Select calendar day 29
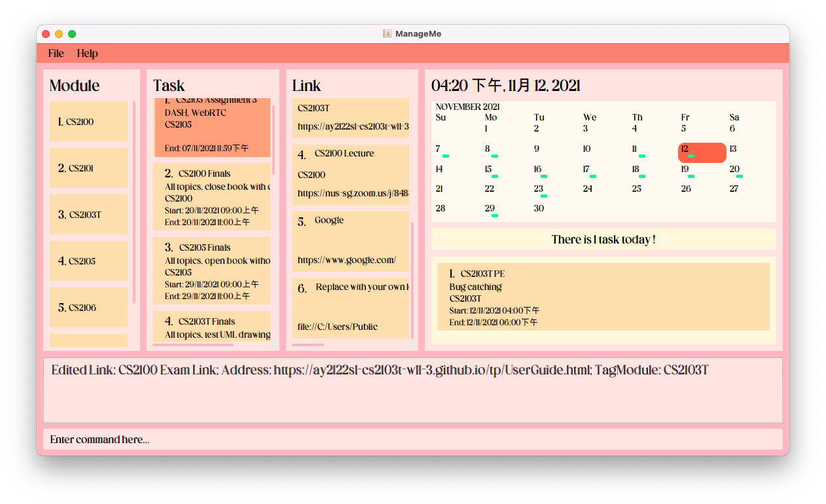 click(x=490, y=208)
